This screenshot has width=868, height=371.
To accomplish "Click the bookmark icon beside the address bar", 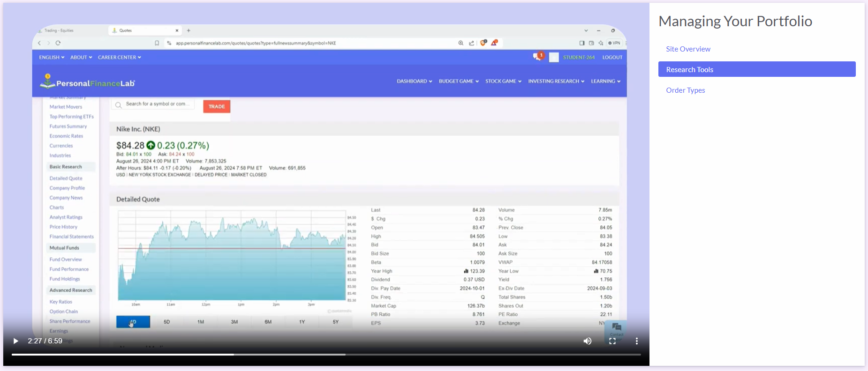I will [x=157, y=43].
